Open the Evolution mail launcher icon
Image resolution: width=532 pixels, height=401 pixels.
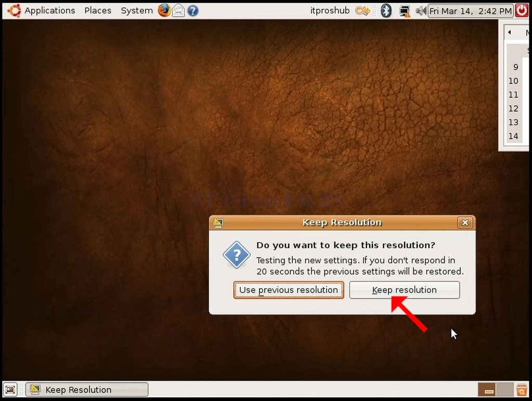tap(178, 11)
